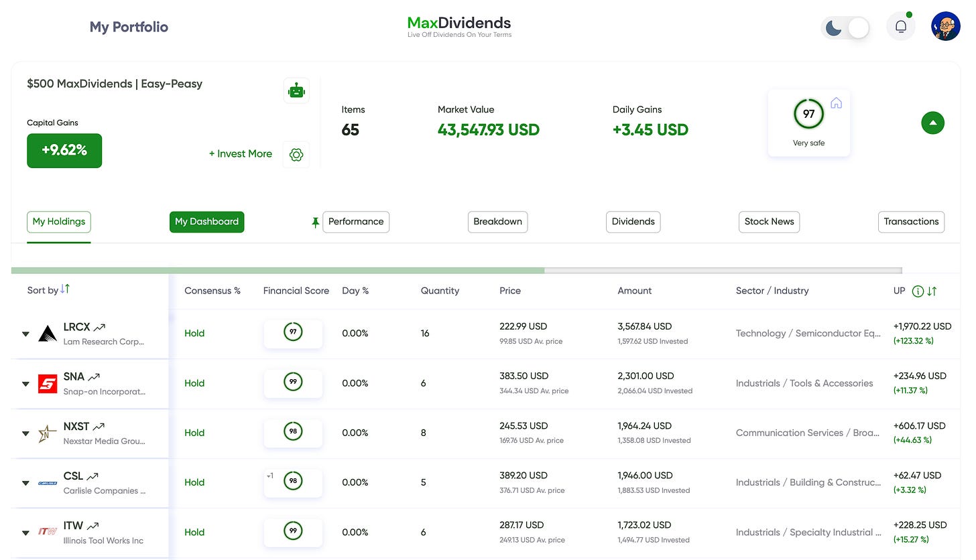Expand the LRCX row
This screenshot has height=560, width=976.
(25, 334)
